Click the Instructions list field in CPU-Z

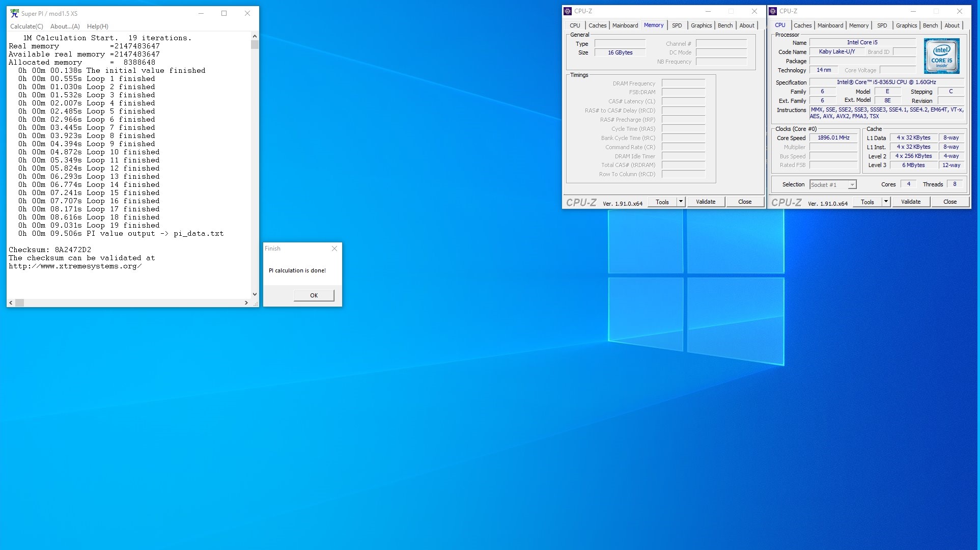pos(886,113)
